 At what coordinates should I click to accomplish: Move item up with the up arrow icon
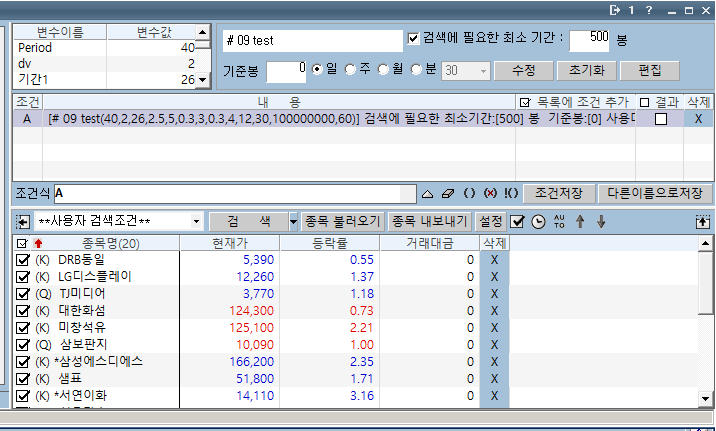(x=580, y=221)
